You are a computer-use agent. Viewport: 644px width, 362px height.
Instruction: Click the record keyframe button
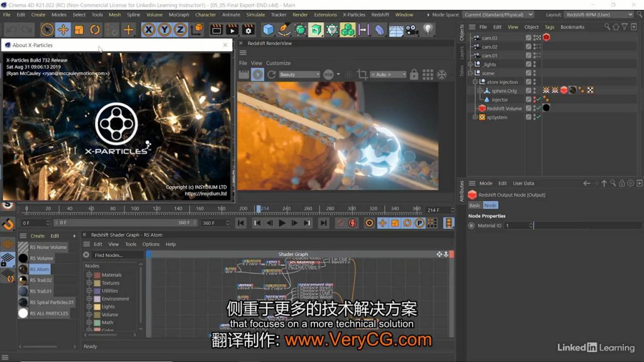(340, 223)
